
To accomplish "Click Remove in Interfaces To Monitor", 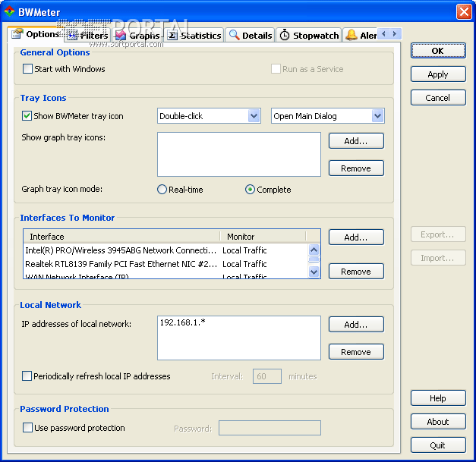I will click(x=356, y=272).
